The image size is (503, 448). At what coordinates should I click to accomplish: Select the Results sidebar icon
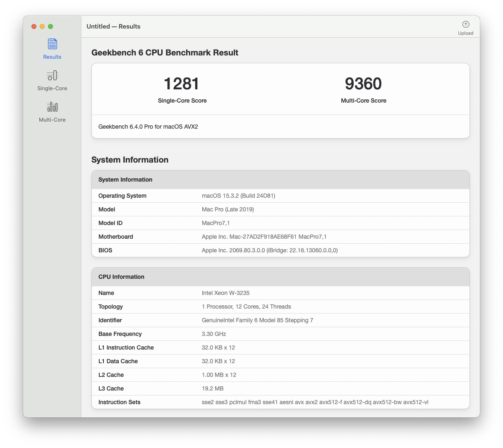(x=52, y=44)
